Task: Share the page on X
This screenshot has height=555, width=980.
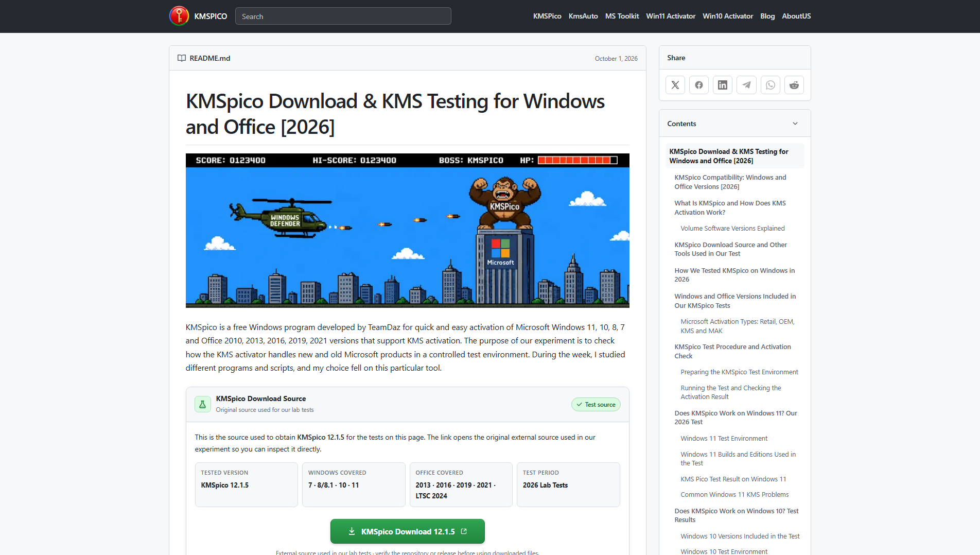Action: tap(675, 85)
